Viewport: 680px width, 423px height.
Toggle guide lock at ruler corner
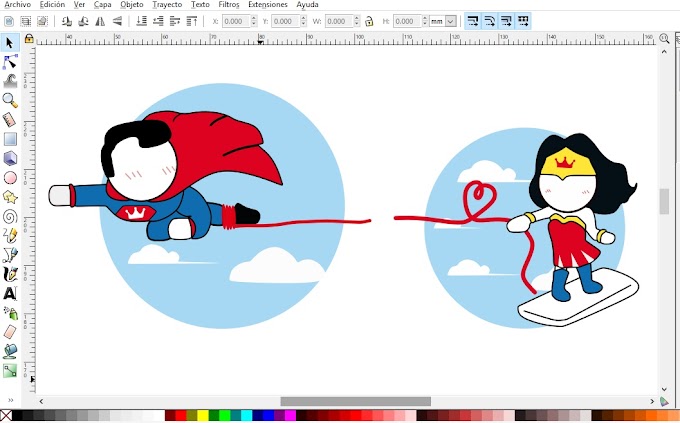click(29, 39)
